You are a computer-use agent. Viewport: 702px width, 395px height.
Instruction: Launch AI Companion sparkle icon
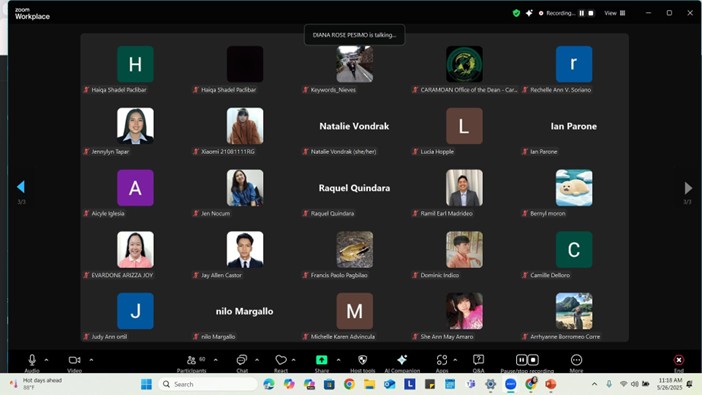402,360
